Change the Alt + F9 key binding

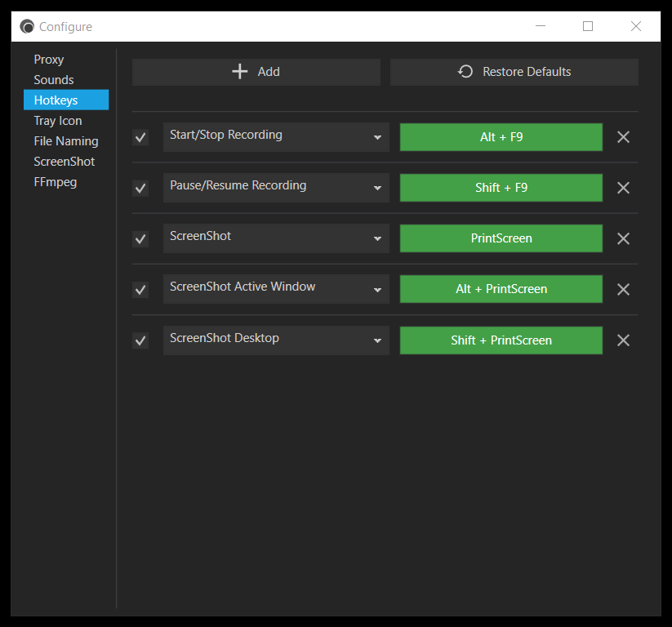point(501,137)
